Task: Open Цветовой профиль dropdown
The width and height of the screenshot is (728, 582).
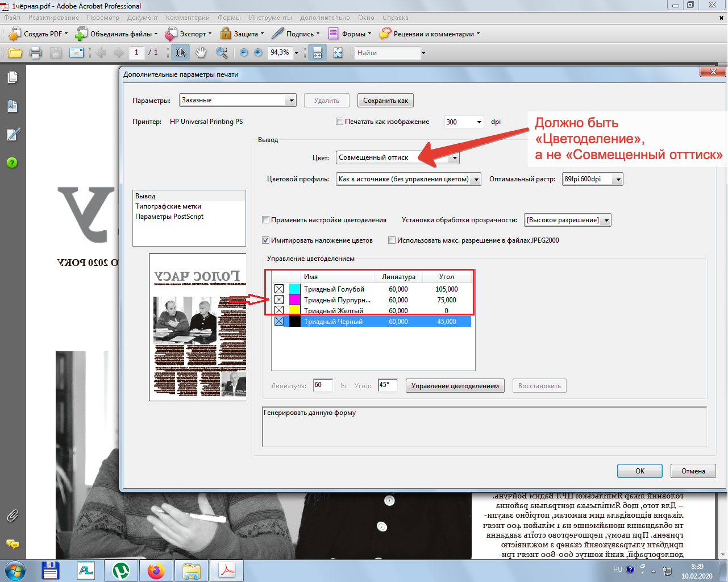Action: point(409,179)
